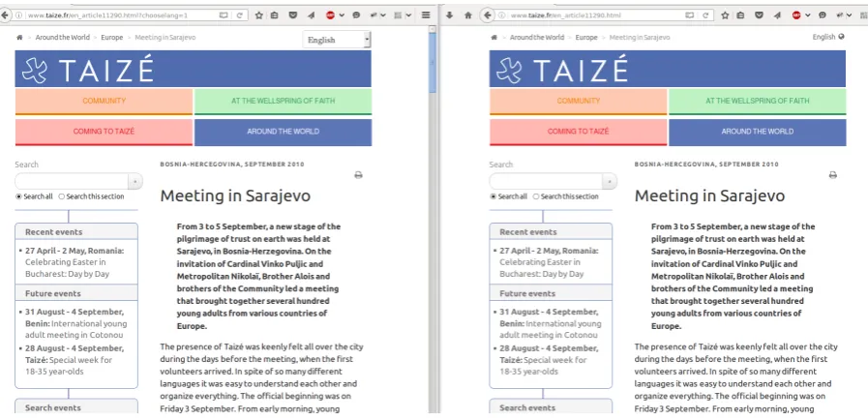
Task: Click the red ABP adblock icon in left browser
Action: pos(330,15)
